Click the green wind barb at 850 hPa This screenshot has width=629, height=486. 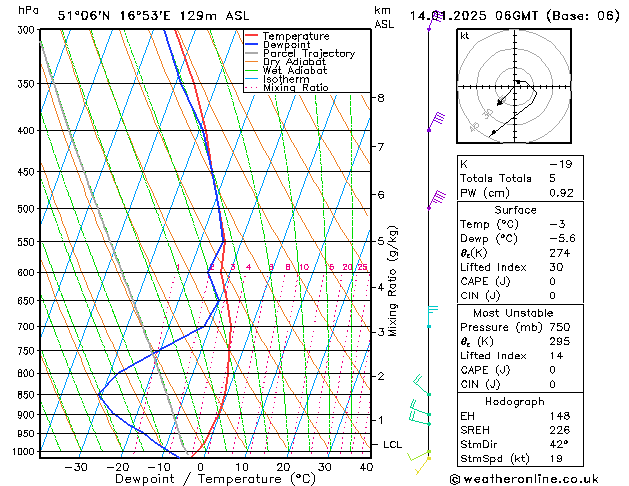click(422, 385)
